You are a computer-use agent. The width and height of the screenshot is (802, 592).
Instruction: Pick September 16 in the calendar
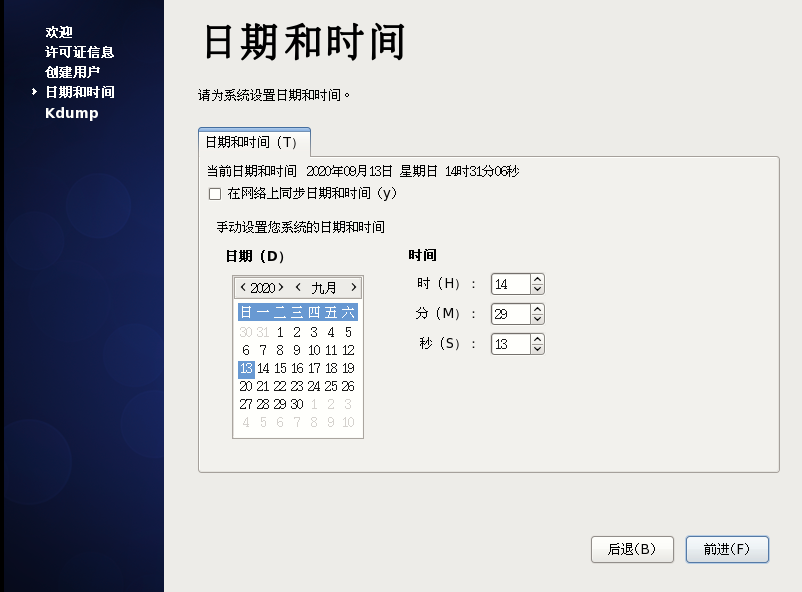pos(297,368)
